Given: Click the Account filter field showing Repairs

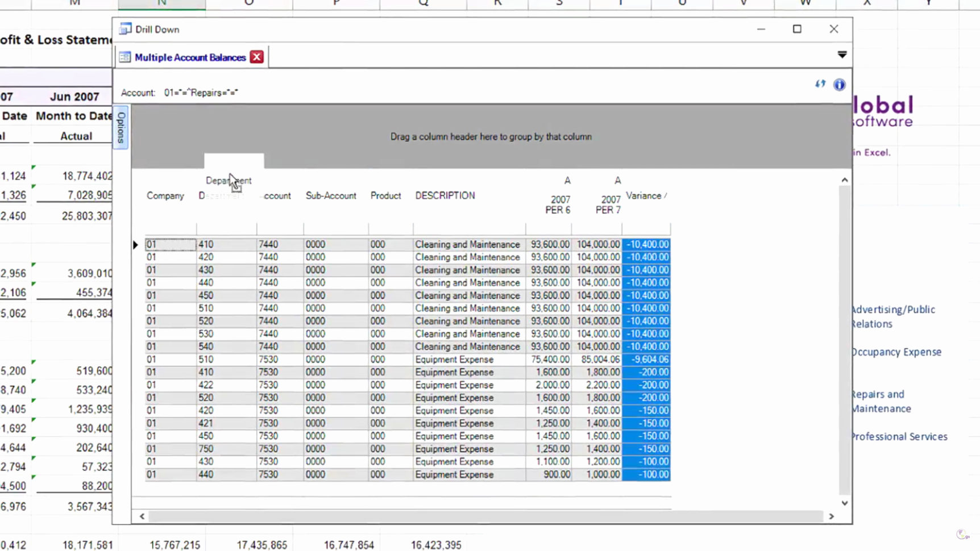Looking at the screenshot, I should tap(201, 92).
